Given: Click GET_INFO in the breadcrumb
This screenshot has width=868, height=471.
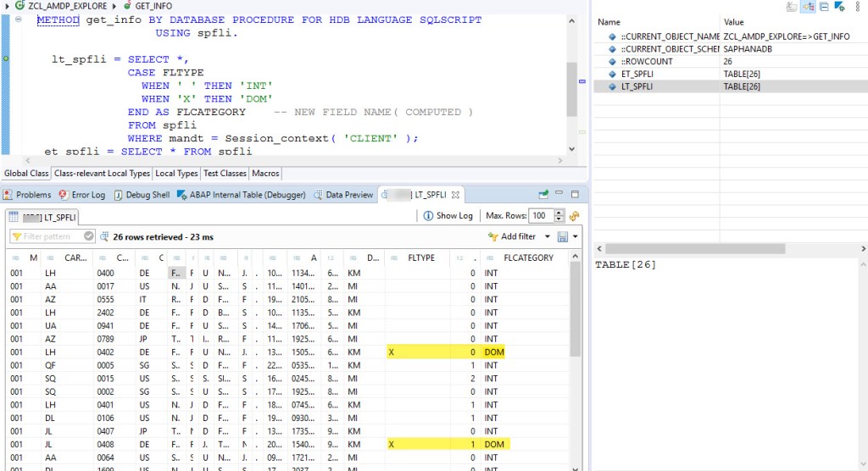Looking at the screenshot, I should pyautogui.click(x=153, y=6).
